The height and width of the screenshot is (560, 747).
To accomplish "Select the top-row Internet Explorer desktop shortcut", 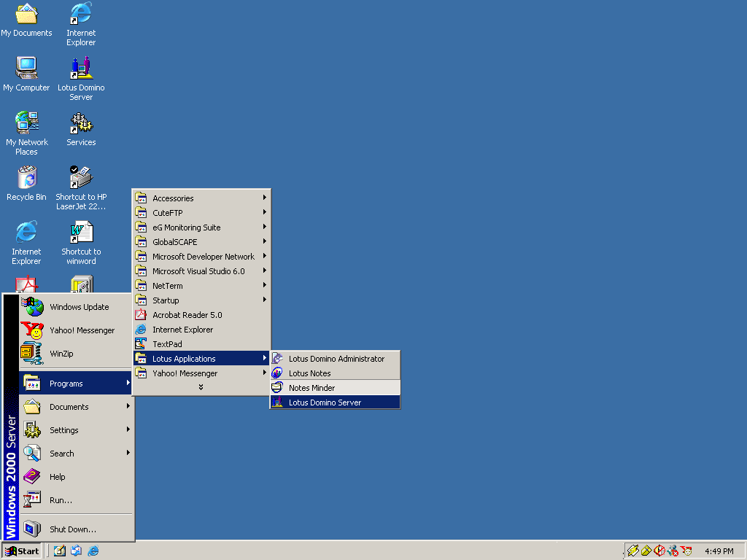I will [x=81, y=24].
